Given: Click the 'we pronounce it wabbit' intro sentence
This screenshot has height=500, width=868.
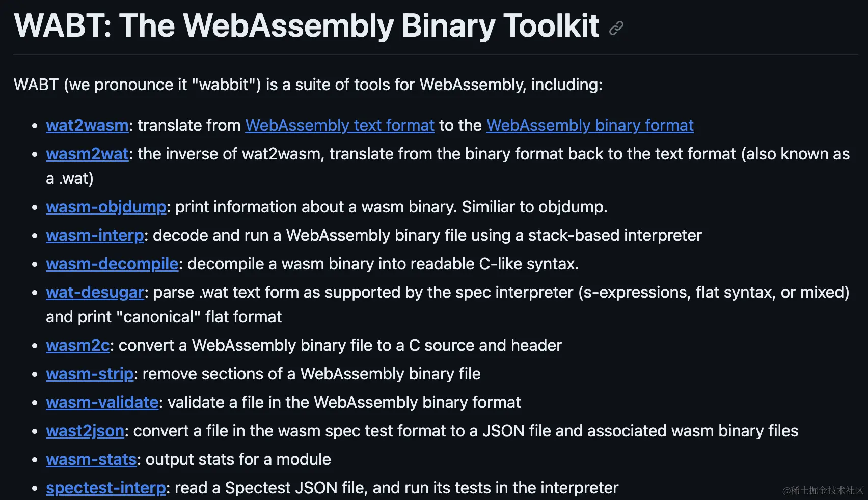Looking at the screenshot, I should [x=308, y=85].
